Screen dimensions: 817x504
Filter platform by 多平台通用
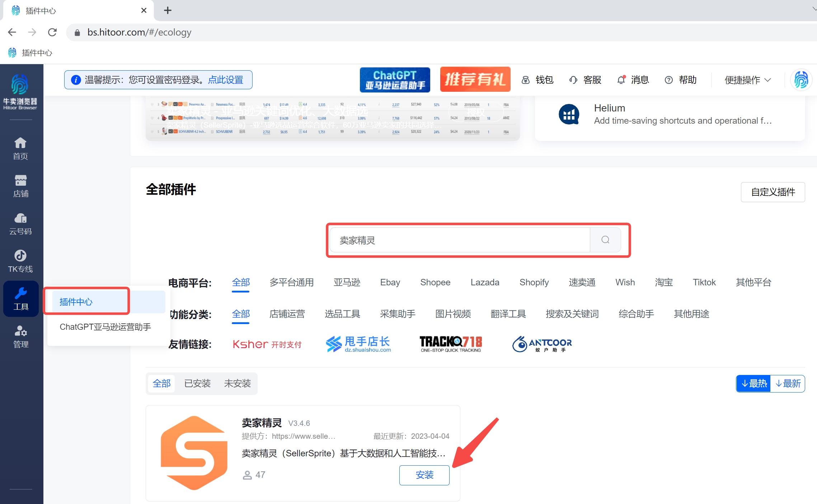(292, 282)
